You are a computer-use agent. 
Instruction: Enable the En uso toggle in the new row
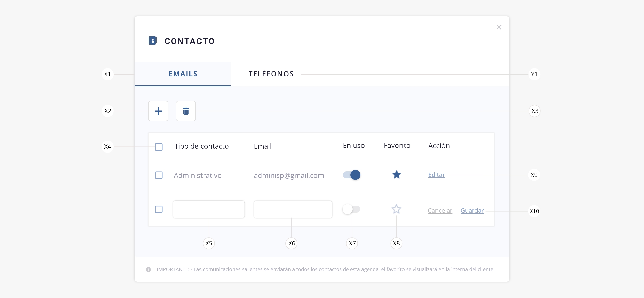click(x=351, y=209)
